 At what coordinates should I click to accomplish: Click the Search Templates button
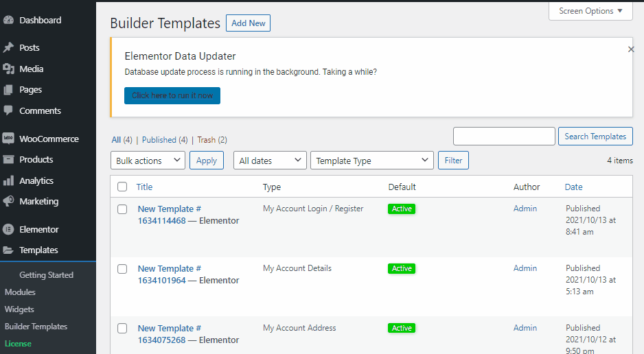click(595, 137)
